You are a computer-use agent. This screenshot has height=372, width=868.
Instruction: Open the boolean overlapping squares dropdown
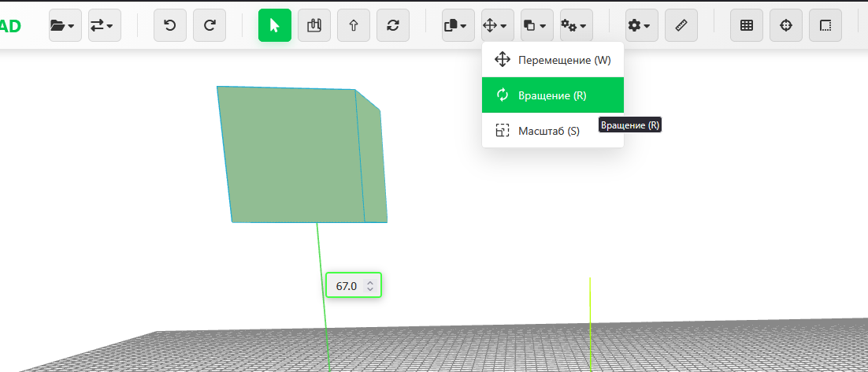point(537,25)
